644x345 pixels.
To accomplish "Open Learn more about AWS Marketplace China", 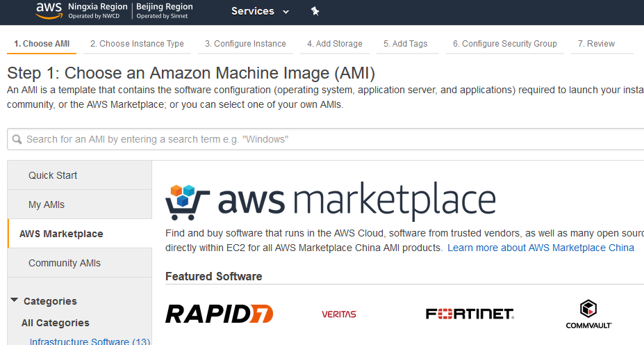I will point(540,248).
